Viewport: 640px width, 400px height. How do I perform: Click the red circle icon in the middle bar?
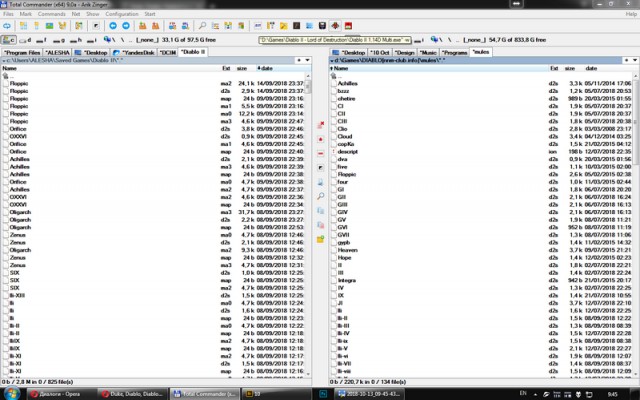(x=320, y=139)
